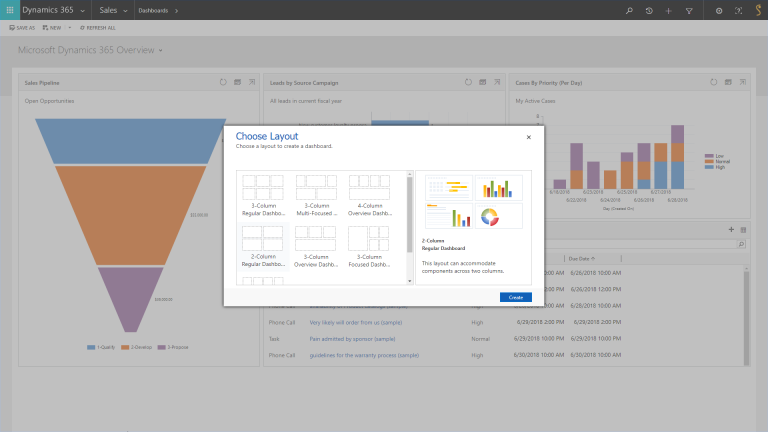Enlarge the Leads by Source Campaign chart
The image size is (768, 432).
click(x=497, y=82)
